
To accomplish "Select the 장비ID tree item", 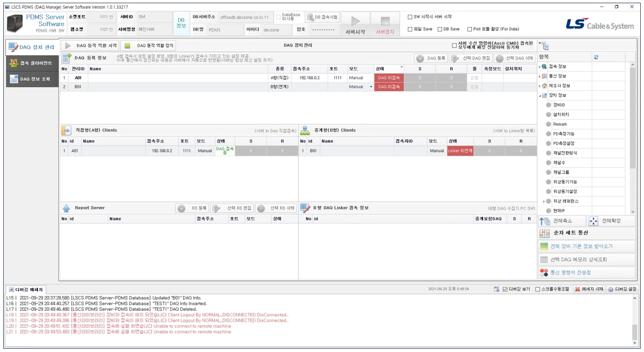I will 559,105.
